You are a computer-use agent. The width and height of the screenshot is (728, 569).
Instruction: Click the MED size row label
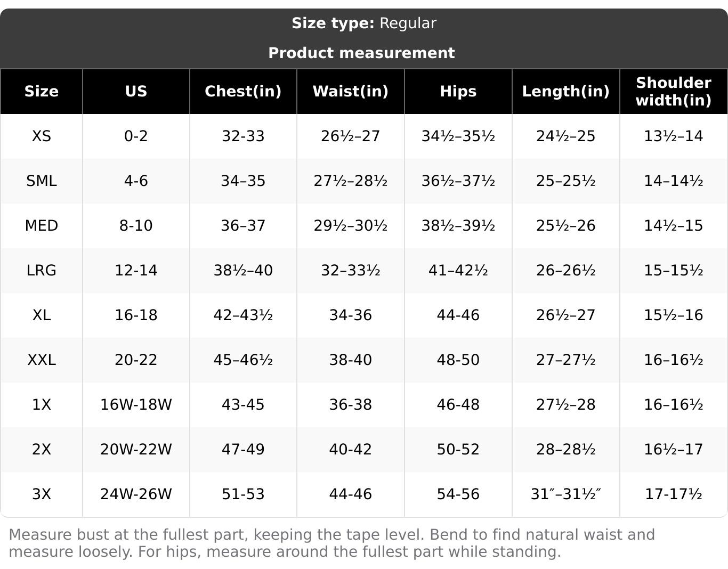42,226
